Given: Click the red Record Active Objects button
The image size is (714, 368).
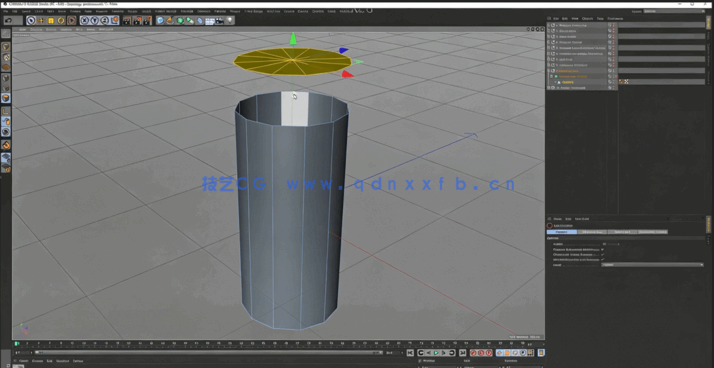Looking at the screenshot, I should pos(474,353).
